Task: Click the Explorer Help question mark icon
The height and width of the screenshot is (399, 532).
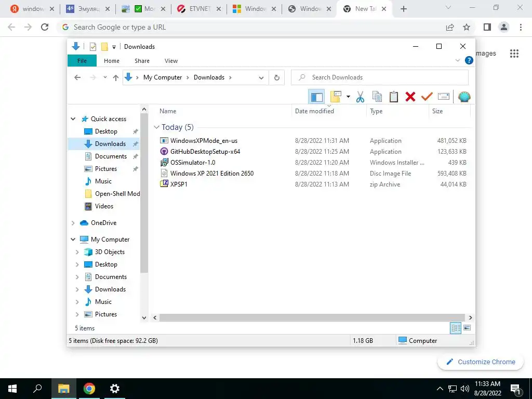Action: tap(469, 60)
